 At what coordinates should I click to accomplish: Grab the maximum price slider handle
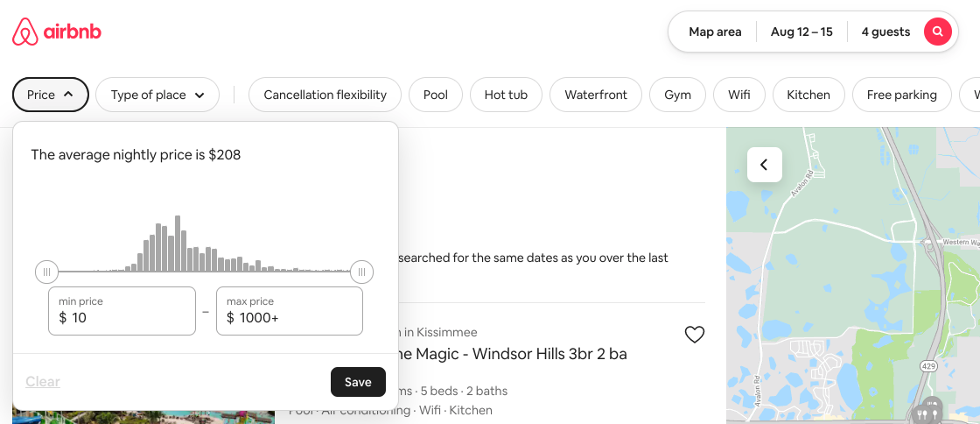point(361,272)
